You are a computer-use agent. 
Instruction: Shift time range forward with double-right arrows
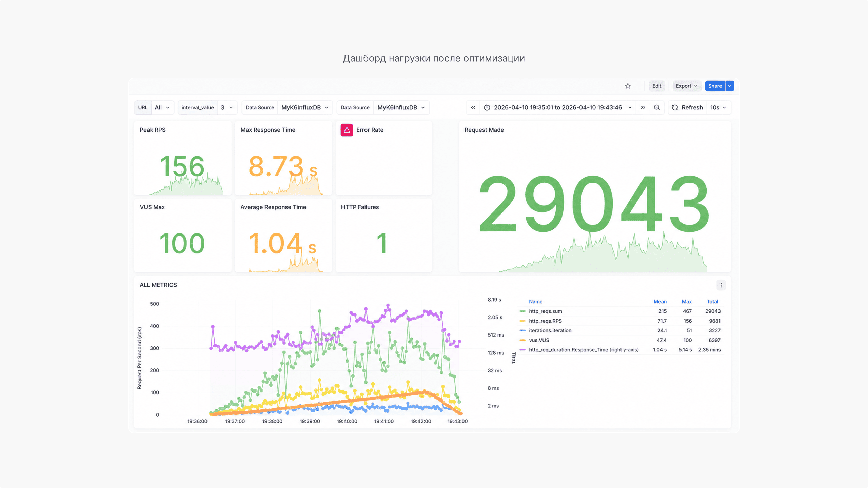pyautogui.click(x=643, y=107)
